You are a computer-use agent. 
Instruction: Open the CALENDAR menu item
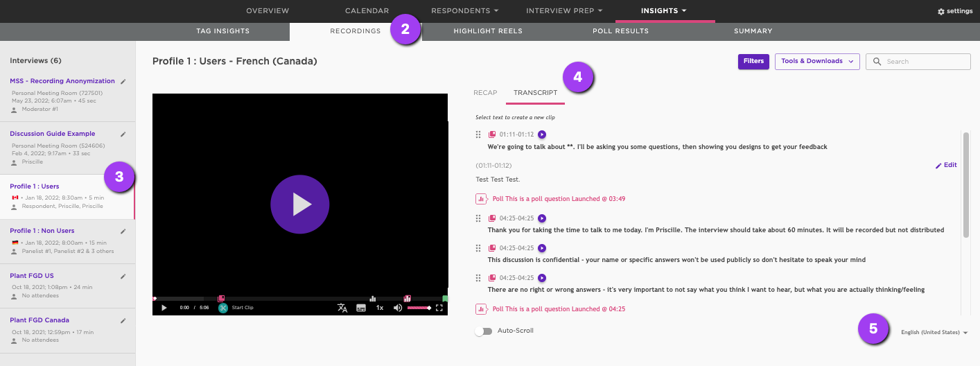367,10
